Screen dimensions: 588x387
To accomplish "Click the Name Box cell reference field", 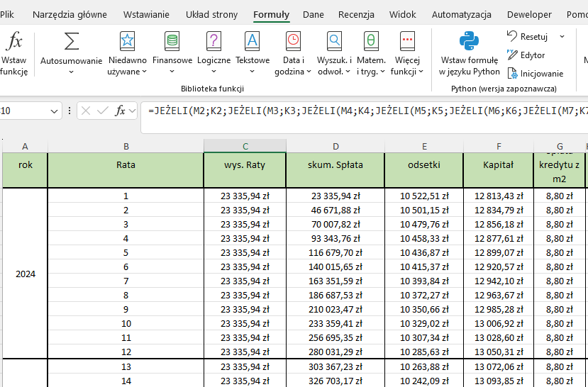I will coord(23,111).
